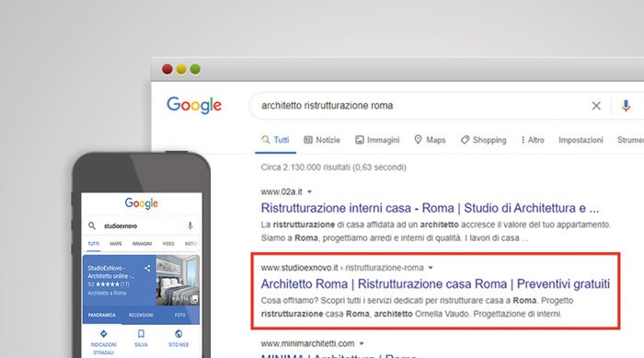Viewport: 644px width, 358px height.
Task: Tap the phone search magnifier icon
Action: [92, 225]
